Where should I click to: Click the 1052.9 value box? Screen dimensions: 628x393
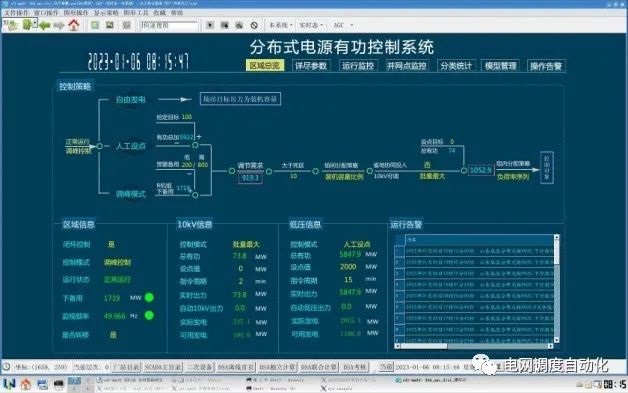481,170
